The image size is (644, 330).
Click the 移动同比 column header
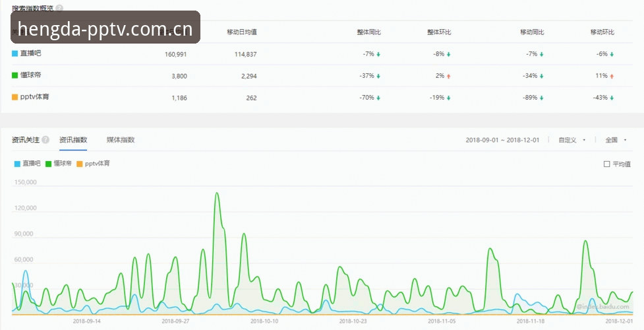tap(533, 32)
